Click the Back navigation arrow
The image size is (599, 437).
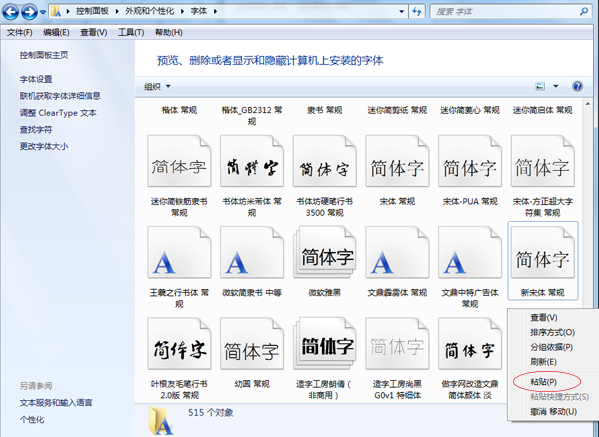[x=11, y=12]
